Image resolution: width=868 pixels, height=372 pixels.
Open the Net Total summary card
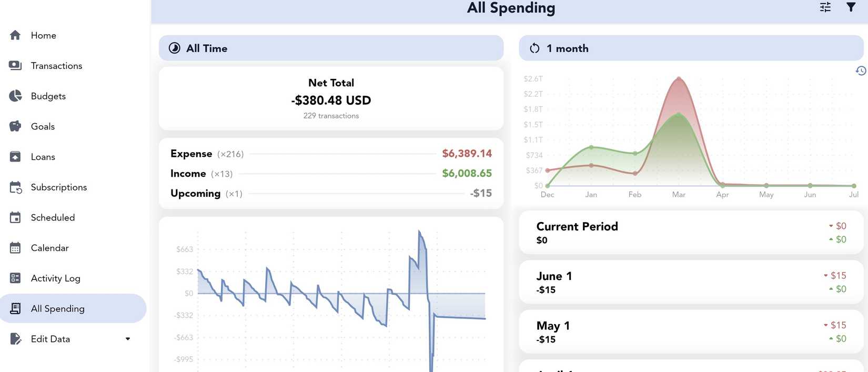click(331, 98)
